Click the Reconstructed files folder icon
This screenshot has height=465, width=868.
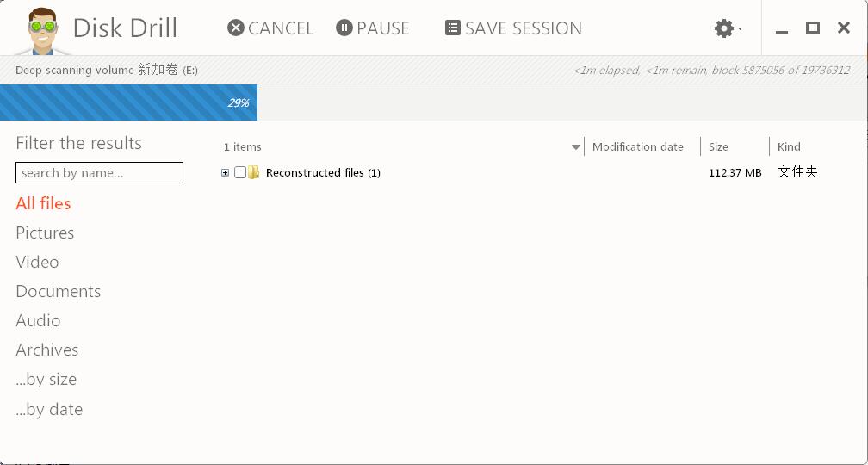coord(253,172)
